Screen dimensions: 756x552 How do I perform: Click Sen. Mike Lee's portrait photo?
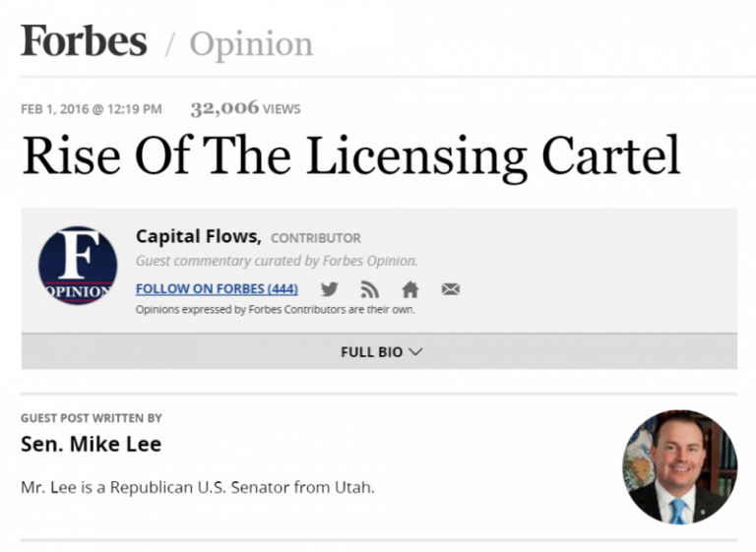[x=679, y=466]
